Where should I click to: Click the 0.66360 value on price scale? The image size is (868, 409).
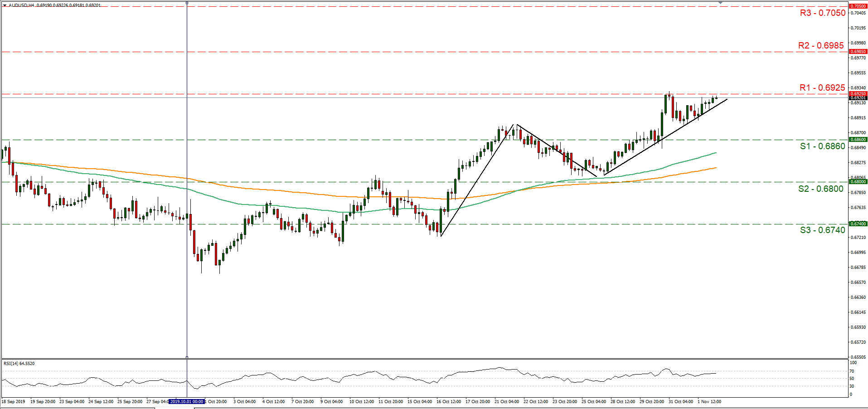coord(858,297)
